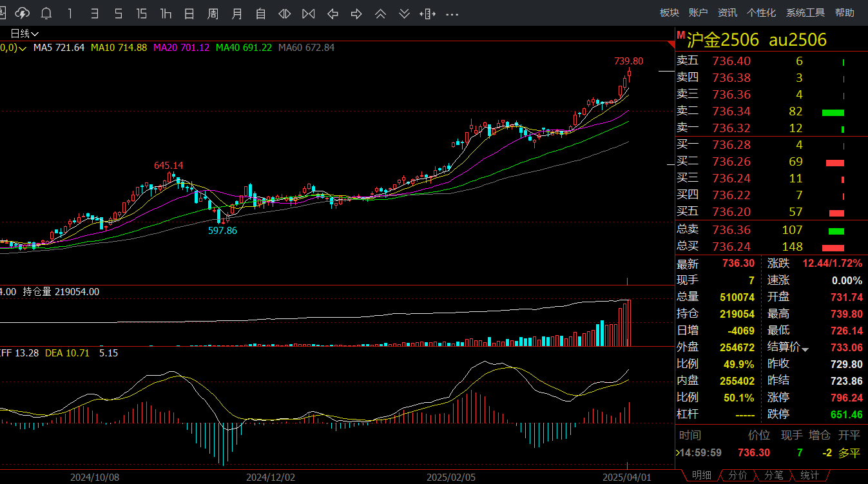Click the MA5 721.64 indicator label
868x484 pixels.
pos(59,48)
